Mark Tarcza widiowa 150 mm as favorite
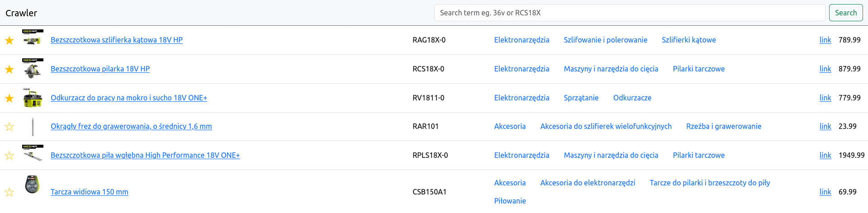Screen dimensions: 868x213 pyautogui.click(x=9, y=192)
